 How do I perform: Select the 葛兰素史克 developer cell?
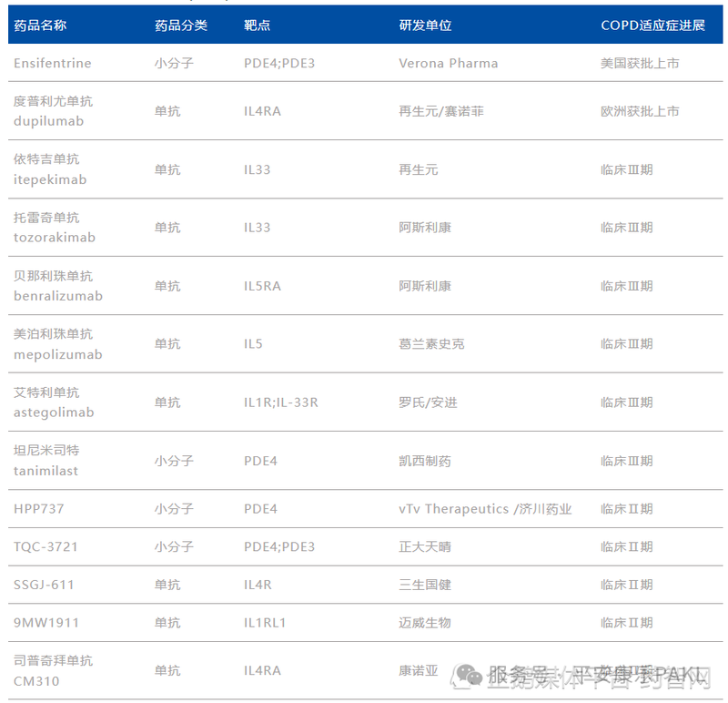[x=431, y=344]
